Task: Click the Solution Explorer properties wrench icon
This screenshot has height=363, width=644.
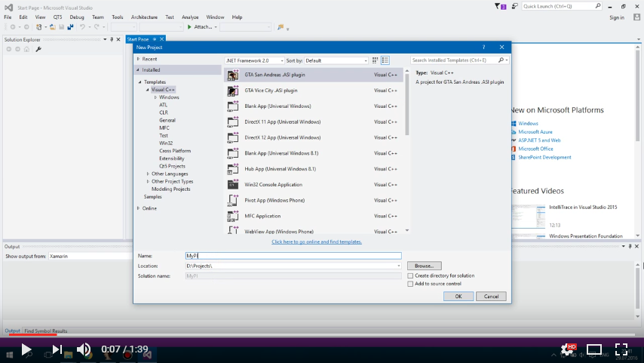Action: pyautogui.click(x=38, y=49)
